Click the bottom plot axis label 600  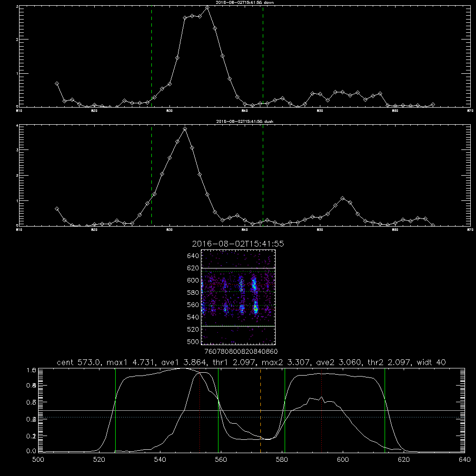pyautogui.click(x=343, y=460)
